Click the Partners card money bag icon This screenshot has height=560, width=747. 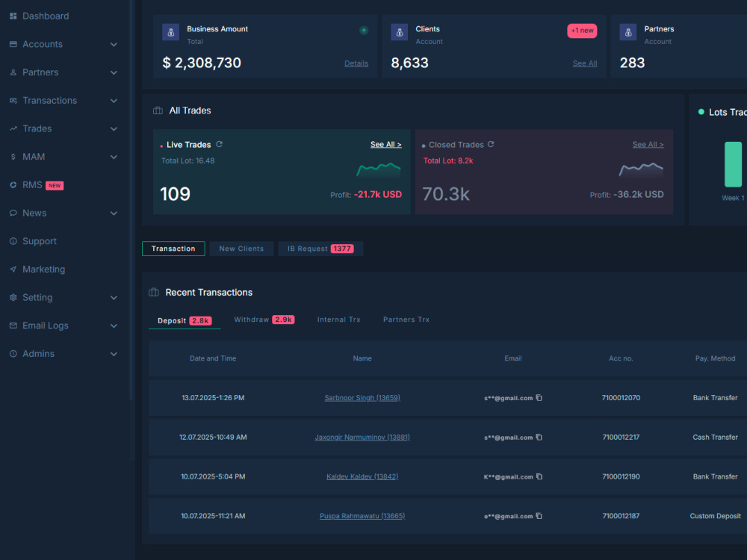pyautogui.click(x=628, y=32)
